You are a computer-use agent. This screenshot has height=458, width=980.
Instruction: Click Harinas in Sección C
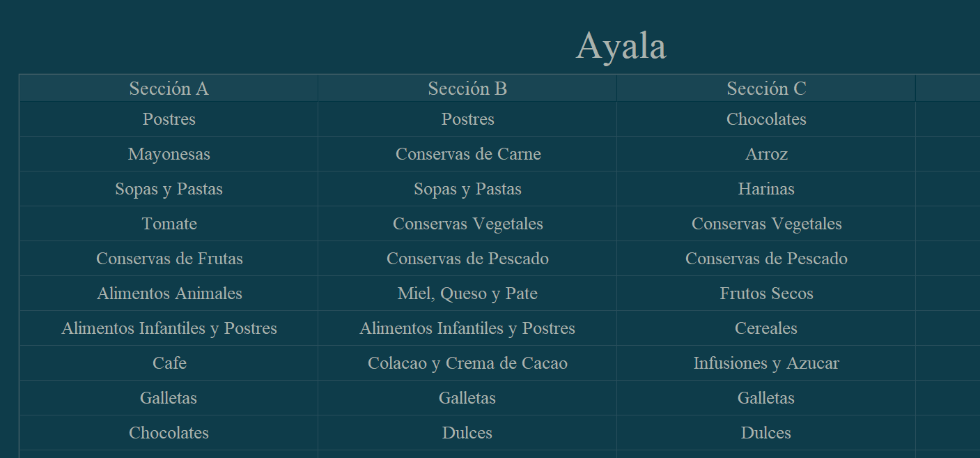click(766, 189)
